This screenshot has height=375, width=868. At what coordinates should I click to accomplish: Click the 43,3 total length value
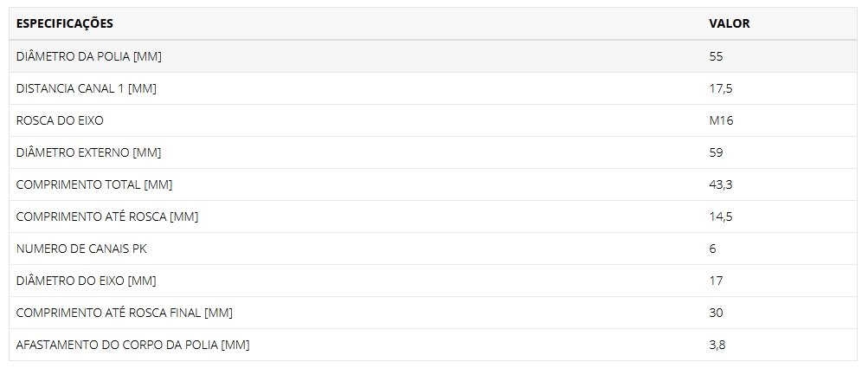pyautogui.click(x=721, y=185)
